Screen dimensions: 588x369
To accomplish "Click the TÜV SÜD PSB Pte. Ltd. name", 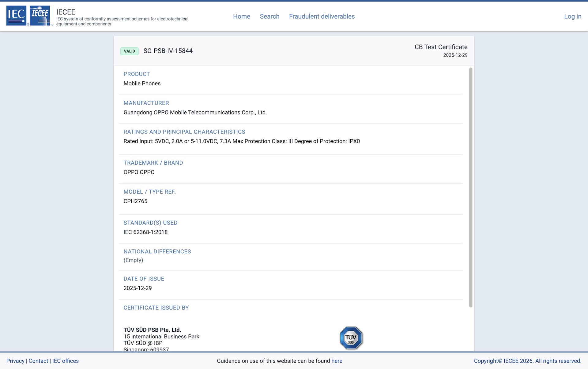I will point(152,330).
